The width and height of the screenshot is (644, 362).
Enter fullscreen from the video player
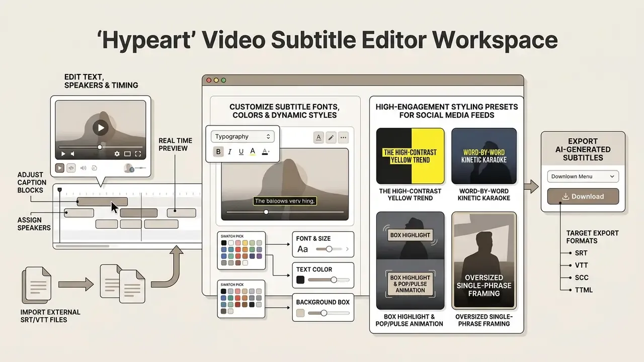click(x=138, y=154)
